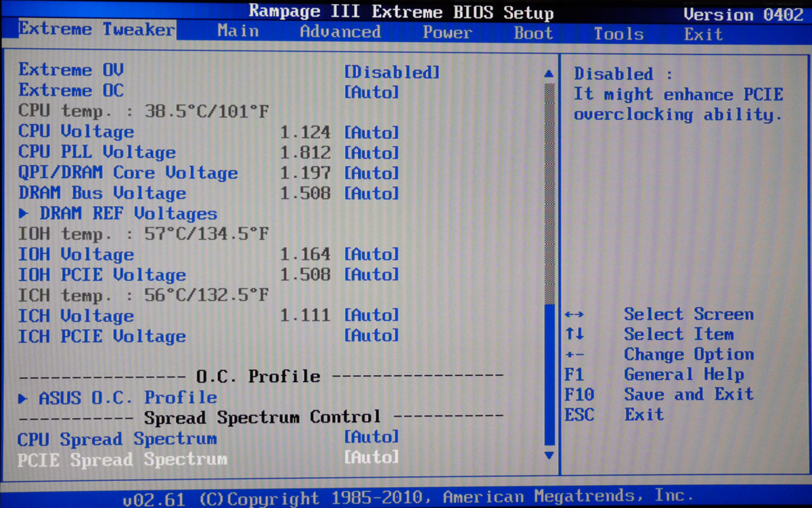
Task: Click the help text about PCIE overclocking
Action: 678,95
